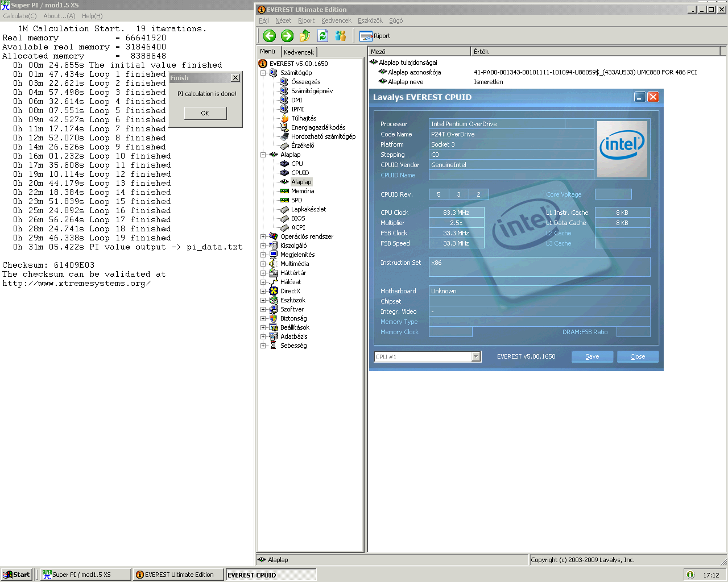728x582 pixels.
Task: Open Eszközök menu in menu bar
Action: (x=370, y=20)
